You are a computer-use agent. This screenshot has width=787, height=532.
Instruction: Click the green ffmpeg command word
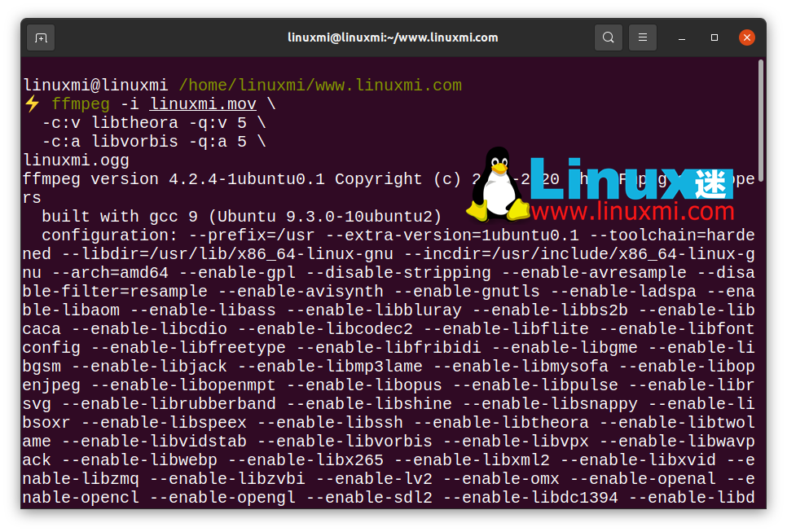[x=81, y=104]
